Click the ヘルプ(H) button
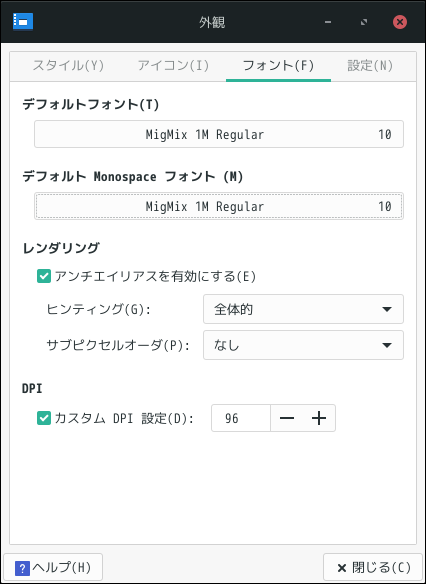The image size is (426, 584). point(53,568)
